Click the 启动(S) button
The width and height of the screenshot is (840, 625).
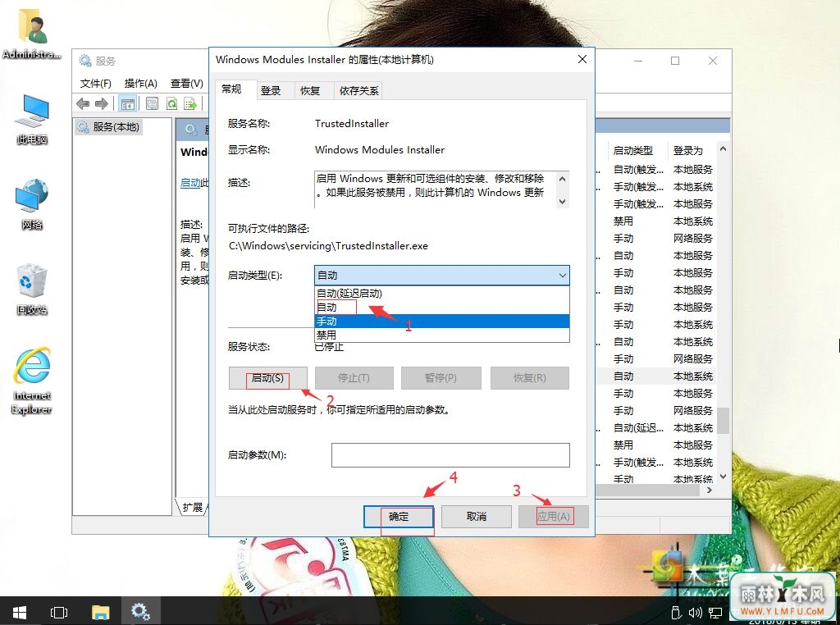point(268,378)
